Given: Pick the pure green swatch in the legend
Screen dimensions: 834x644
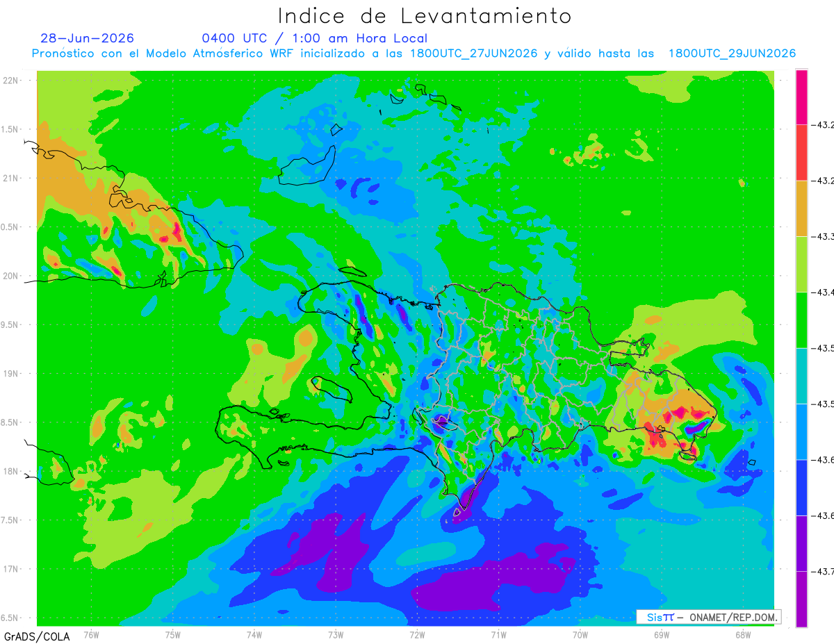Looking at the screenshot, I should pos(801,320).
